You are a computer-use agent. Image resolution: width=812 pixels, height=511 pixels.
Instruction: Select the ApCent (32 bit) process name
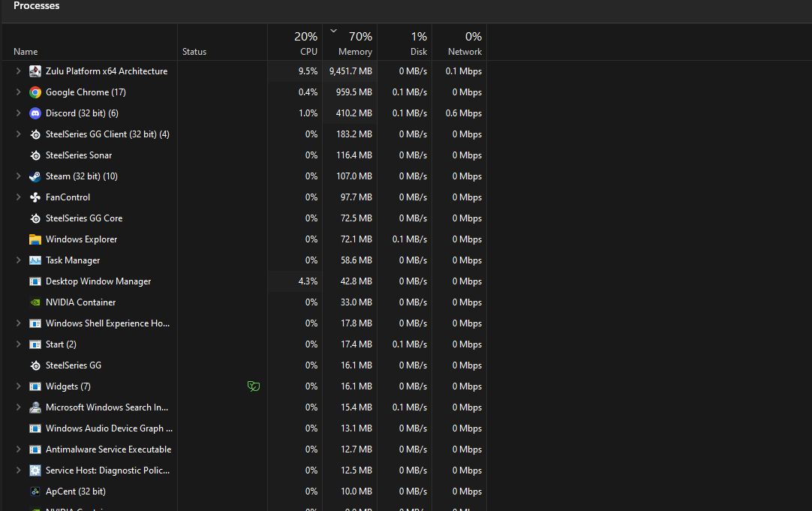pos(76,491)
